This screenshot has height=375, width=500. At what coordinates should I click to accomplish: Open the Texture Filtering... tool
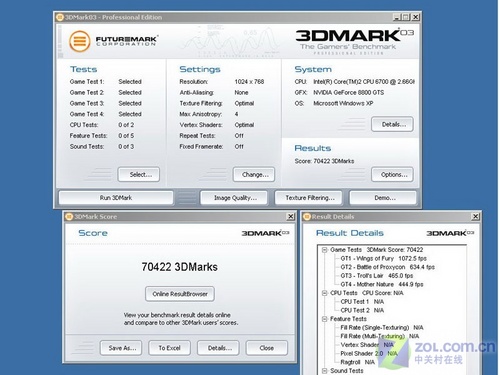[x=309, y=198]
